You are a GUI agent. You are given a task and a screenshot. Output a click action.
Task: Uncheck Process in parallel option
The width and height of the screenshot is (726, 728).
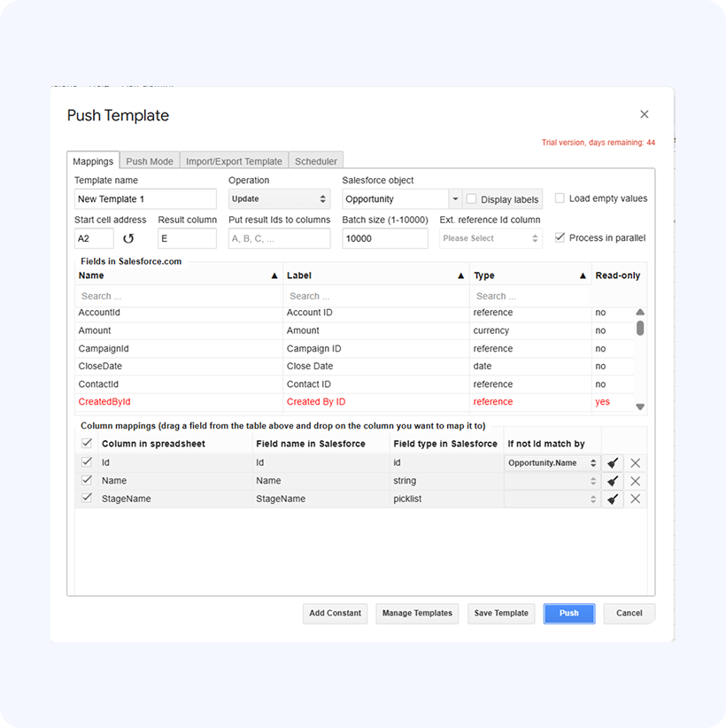coord(560,237)
